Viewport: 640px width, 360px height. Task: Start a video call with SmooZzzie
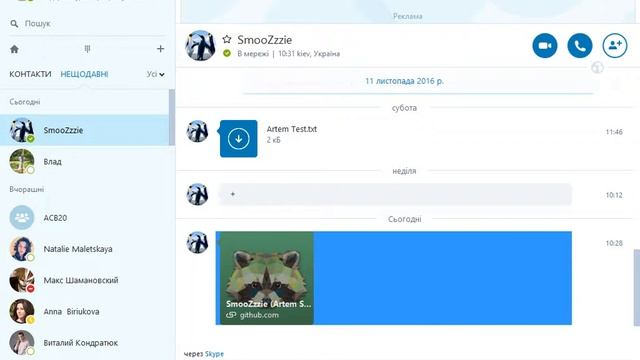pos(544,45)
